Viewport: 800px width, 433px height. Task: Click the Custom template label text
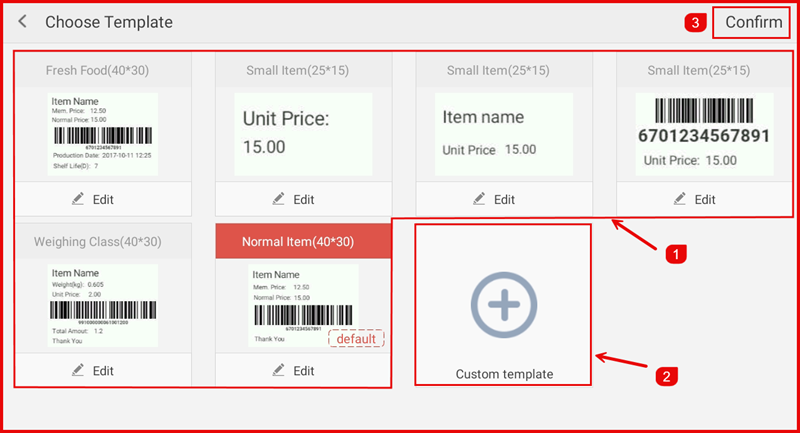click(x=504, y=374)
